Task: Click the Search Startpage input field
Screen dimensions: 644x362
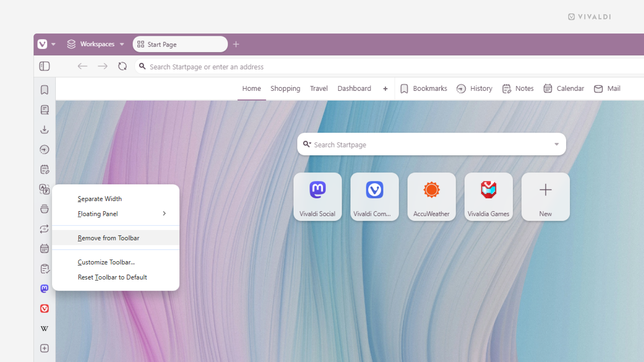Action: pos(431,144)
